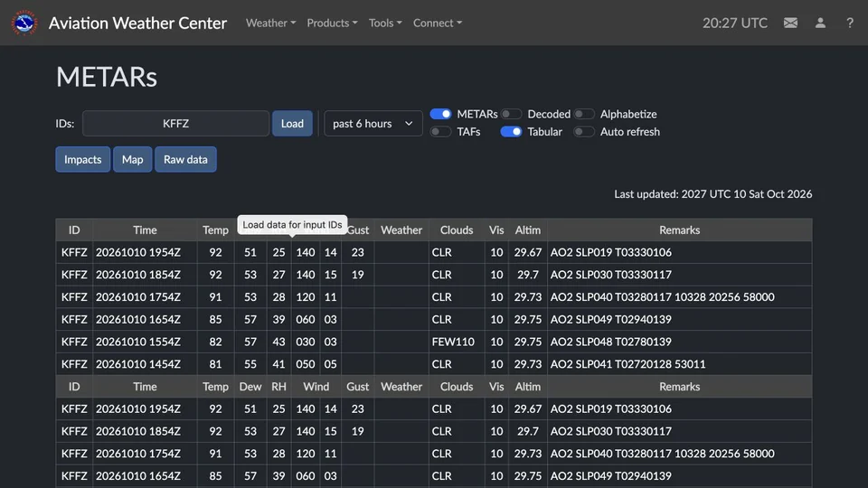
Task: Open the Tools menu
Action: 385,23
